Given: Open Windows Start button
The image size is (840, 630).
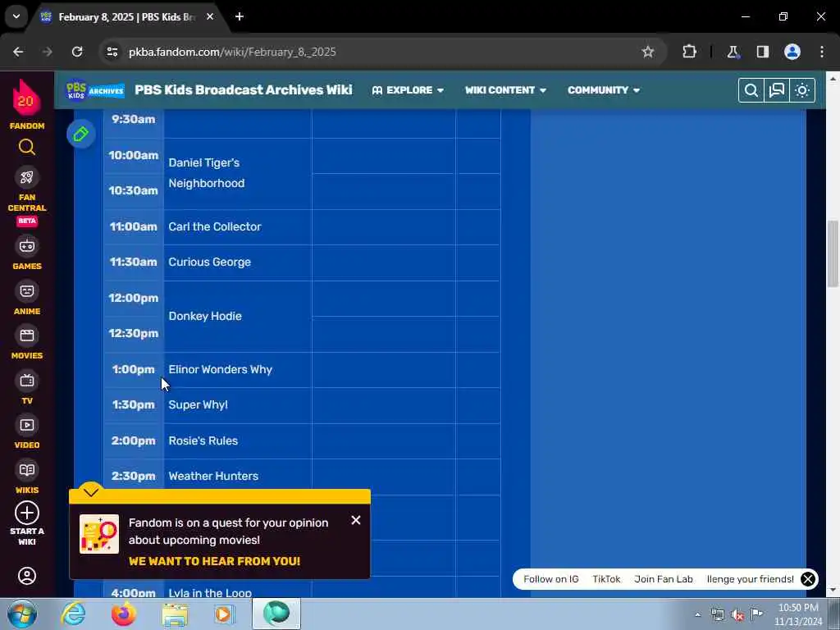Looking at the screenshot, I should coord(22,614).
